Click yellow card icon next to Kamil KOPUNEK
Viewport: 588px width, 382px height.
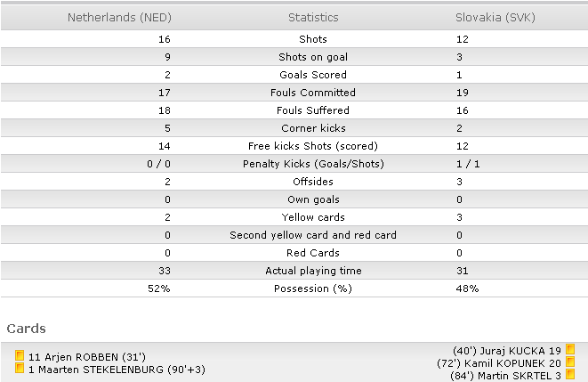(x=570, y=362)
